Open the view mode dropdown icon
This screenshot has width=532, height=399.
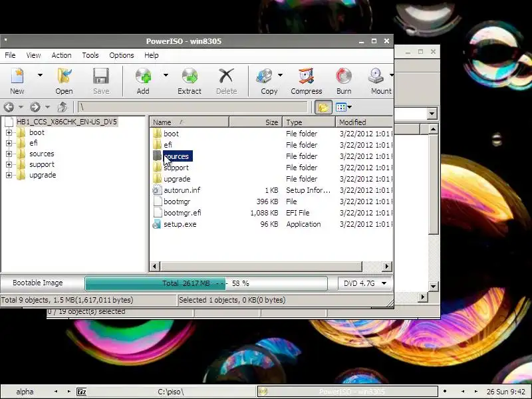(x=343, y=107)
